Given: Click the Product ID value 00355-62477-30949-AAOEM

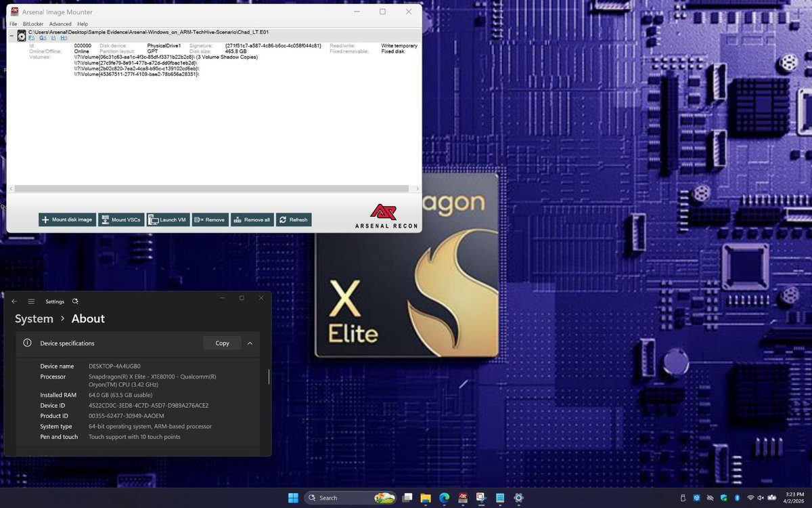Looking at the screenshot, I should coord(126,415).
